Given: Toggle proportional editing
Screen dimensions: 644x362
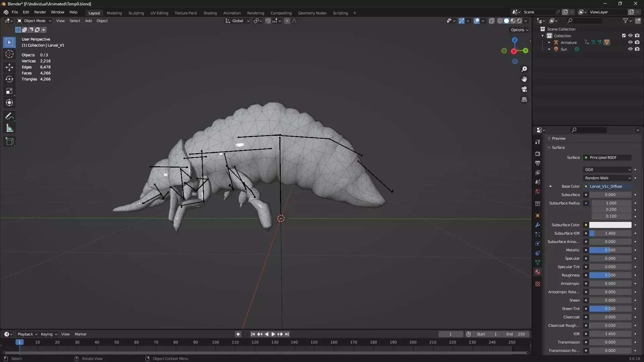Looking at the screenshot, I should point(287,21).
